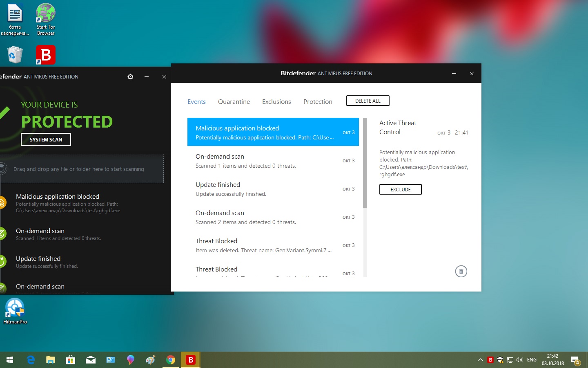The height and width of the screenshot is (368, 588).
Task: Select the Gen:Variant.Symmi Threat Blocked event
Action: [273, 245]
